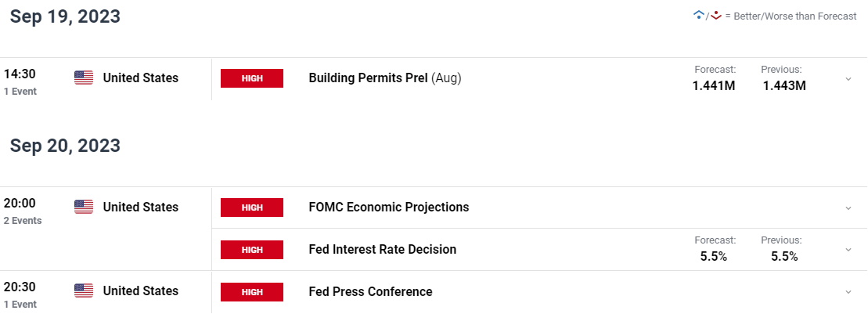Open the Fed Interest Rate Decision event
The image size is (868, 314).
[383, 249]
